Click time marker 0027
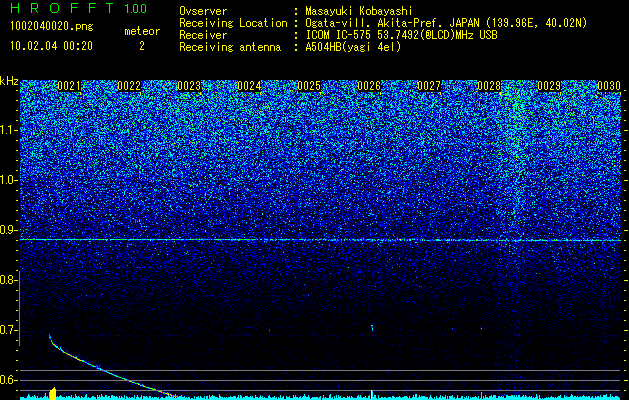Viewport: 629px width, 400px height. click(x=429, y=86)
